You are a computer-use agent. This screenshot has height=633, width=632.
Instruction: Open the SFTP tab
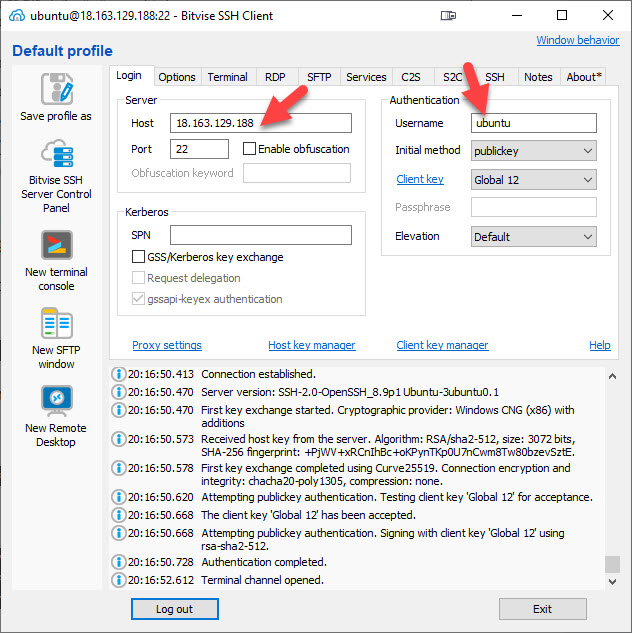319,77
